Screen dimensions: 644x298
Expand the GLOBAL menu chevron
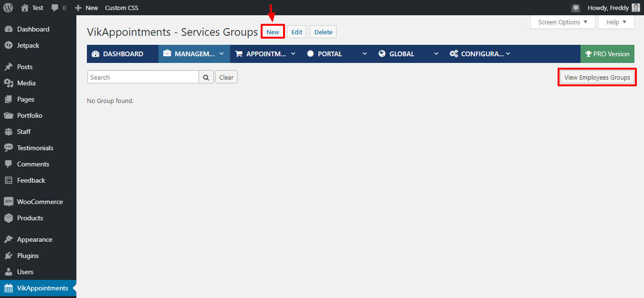[436, 54]
